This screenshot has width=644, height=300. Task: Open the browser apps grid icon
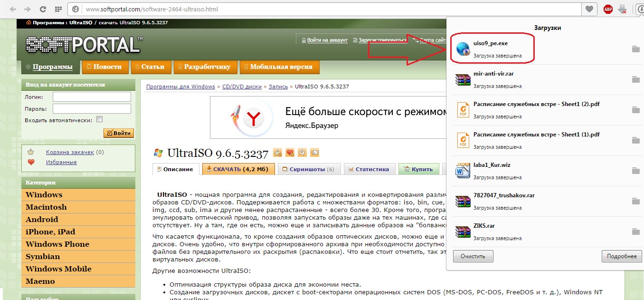[58, 9]
